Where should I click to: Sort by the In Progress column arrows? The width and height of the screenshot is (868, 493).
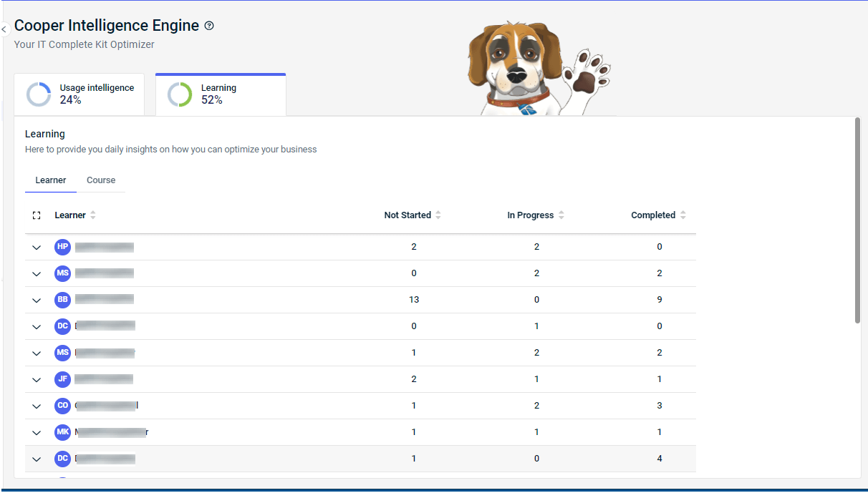[x=561, y=215]
